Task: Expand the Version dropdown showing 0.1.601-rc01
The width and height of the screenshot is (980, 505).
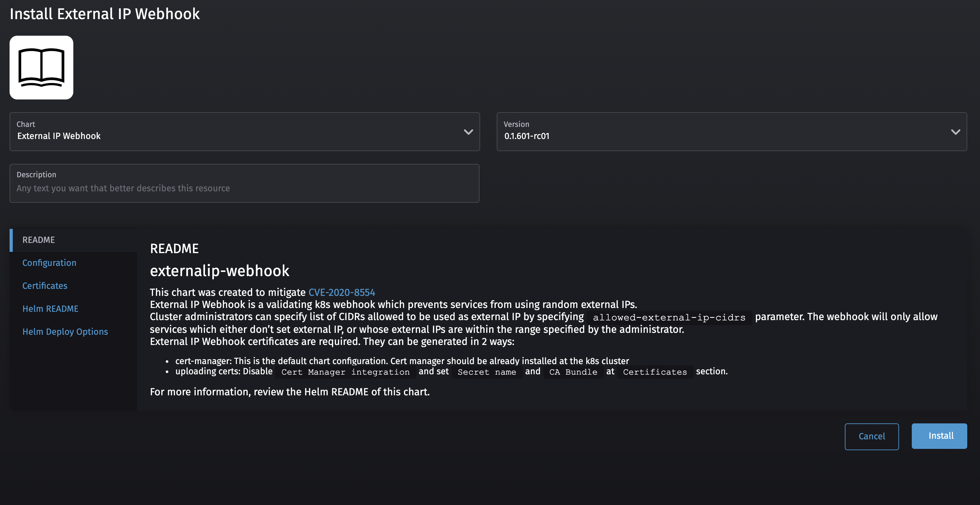Action: click(956, 132)
